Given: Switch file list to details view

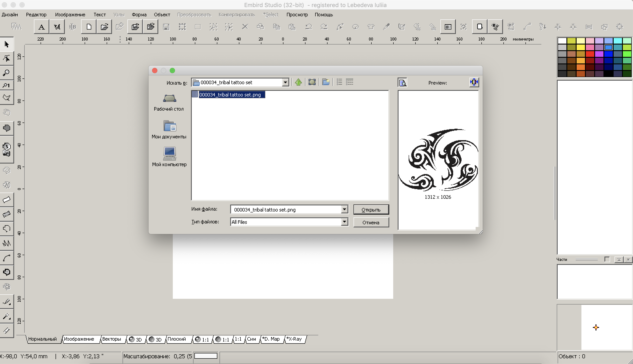Looking at the screenshot, I should [x=350, y=82].
